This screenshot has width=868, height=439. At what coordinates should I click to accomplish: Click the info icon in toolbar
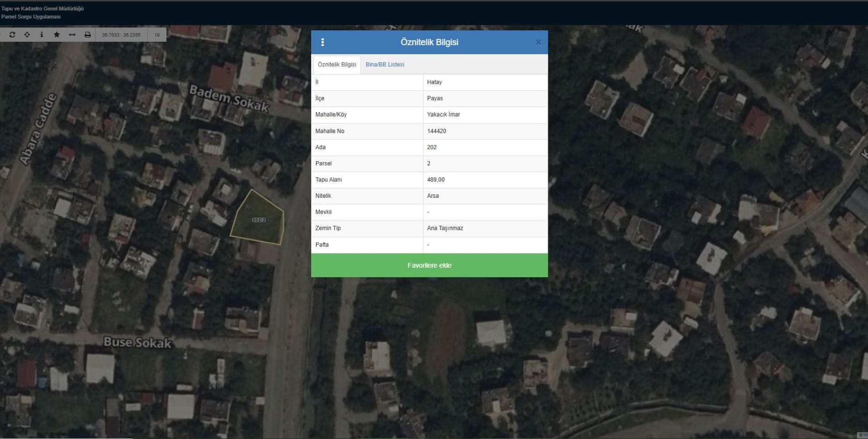(42, 35)
